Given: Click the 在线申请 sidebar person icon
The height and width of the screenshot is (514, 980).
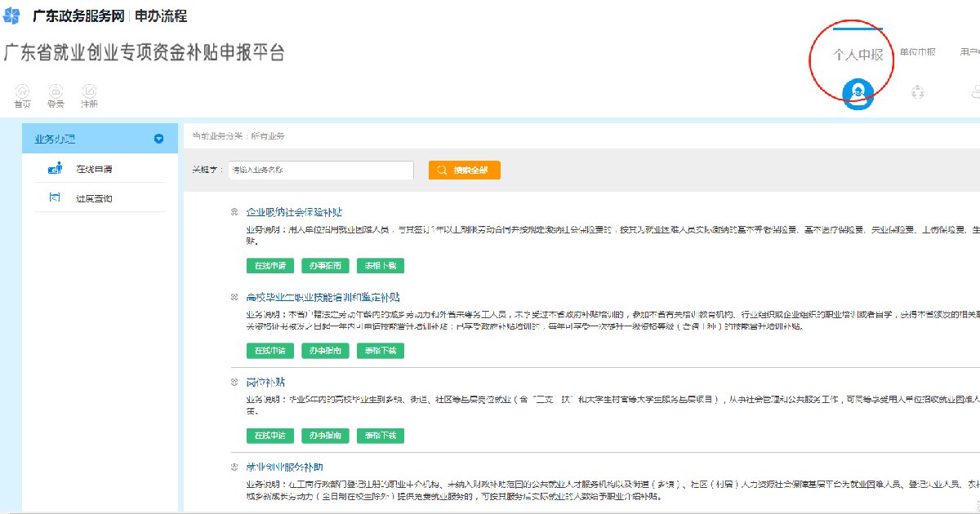Looking at the screenshot, I should [56, 169].
